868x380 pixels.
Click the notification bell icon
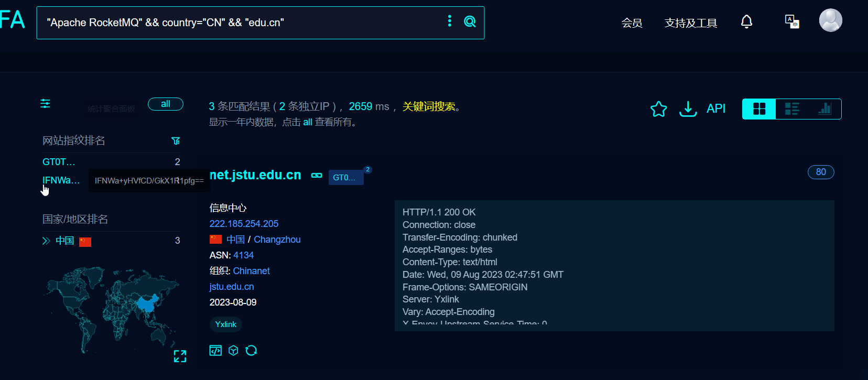click(746, 22)
